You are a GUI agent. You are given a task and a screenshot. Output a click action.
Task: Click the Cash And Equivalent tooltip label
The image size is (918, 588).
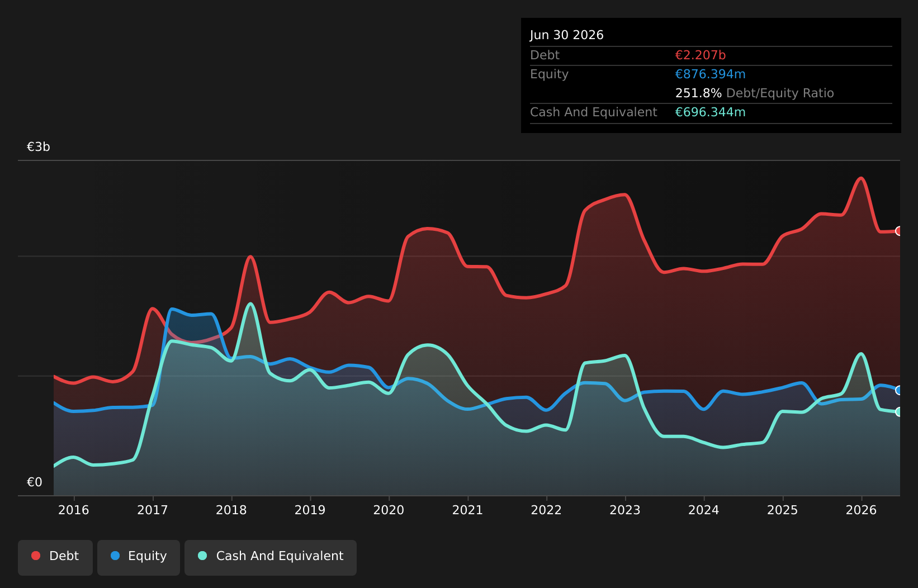click(x=594, y=112)
